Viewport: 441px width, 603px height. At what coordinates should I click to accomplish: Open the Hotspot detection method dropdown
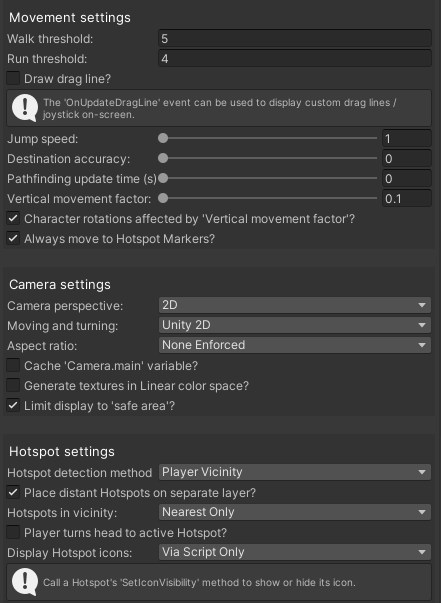coord(295,472)
